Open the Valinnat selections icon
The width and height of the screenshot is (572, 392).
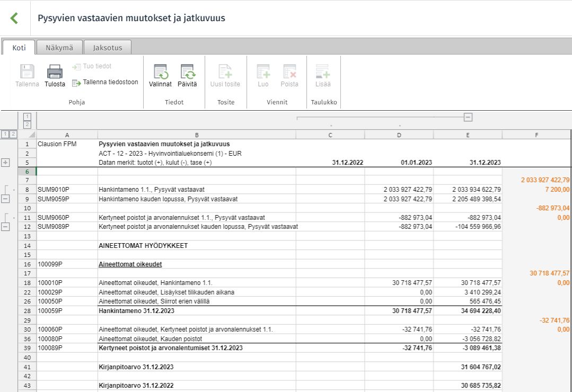[160, 72]
